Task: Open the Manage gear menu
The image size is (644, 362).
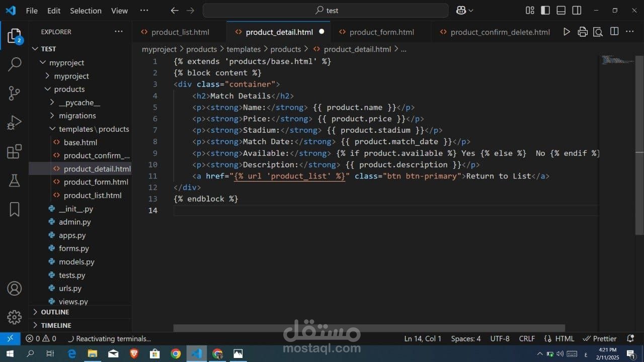Action: click(x=15, y=317)
